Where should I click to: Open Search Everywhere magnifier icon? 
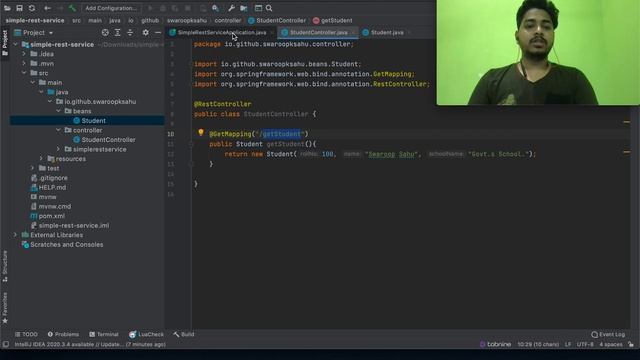point(269,8)
